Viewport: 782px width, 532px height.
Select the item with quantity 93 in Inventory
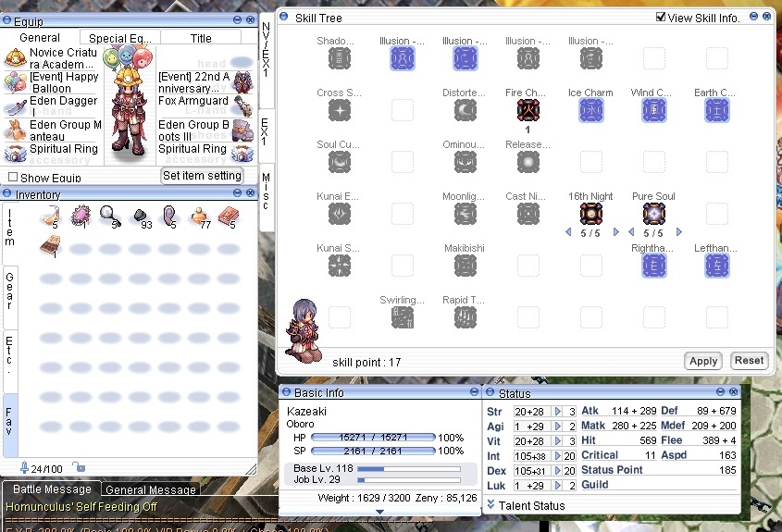point(142,217)
